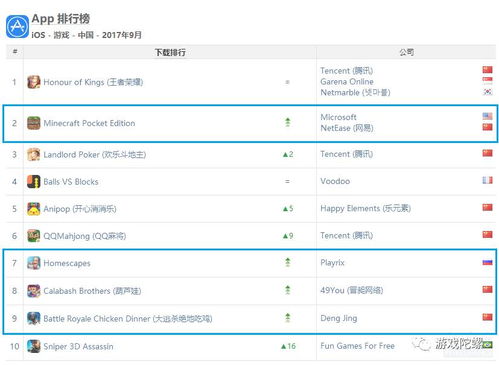Open the Calabash Brothers app icon
499x365 pixels.
[x=34, y=291]
